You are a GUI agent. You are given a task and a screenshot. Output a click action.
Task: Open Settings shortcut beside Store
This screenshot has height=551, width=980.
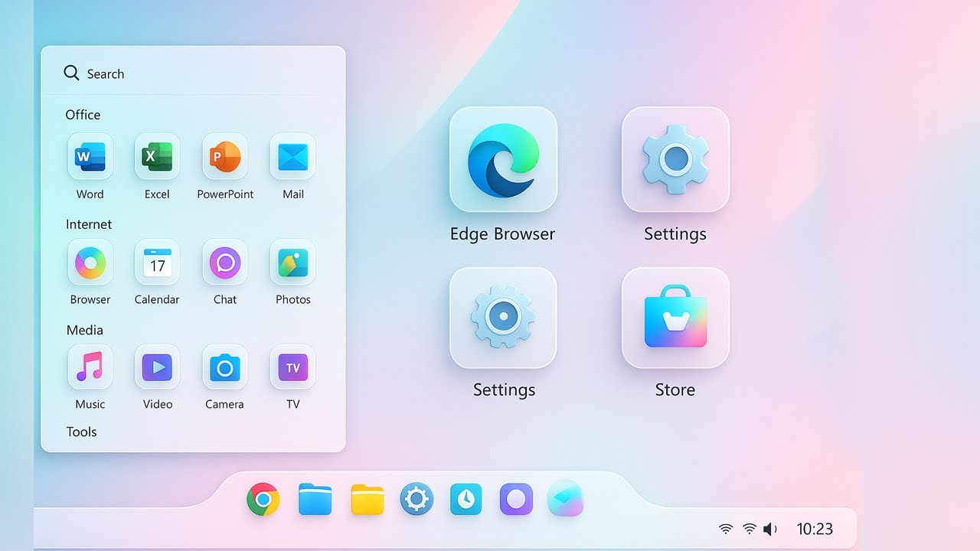coord(503,318)
